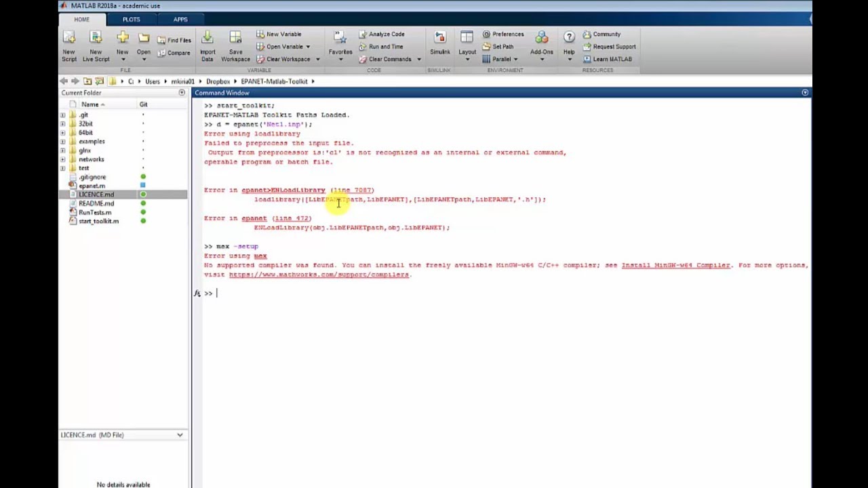Launch the Compare tool
The image size is (868, 488).
point(174,53)
